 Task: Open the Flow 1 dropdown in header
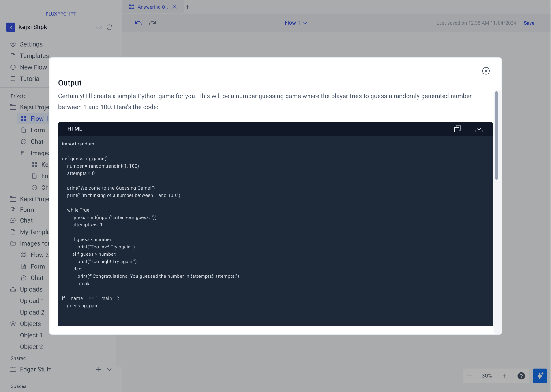[x=296, y=23]
